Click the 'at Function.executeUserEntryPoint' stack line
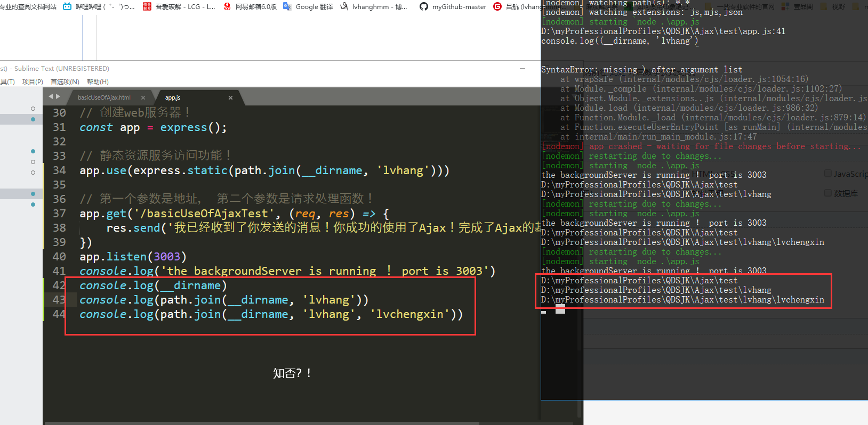Viewport: 868px width, 425px height. pyautogui.click(x=714, y=127)
